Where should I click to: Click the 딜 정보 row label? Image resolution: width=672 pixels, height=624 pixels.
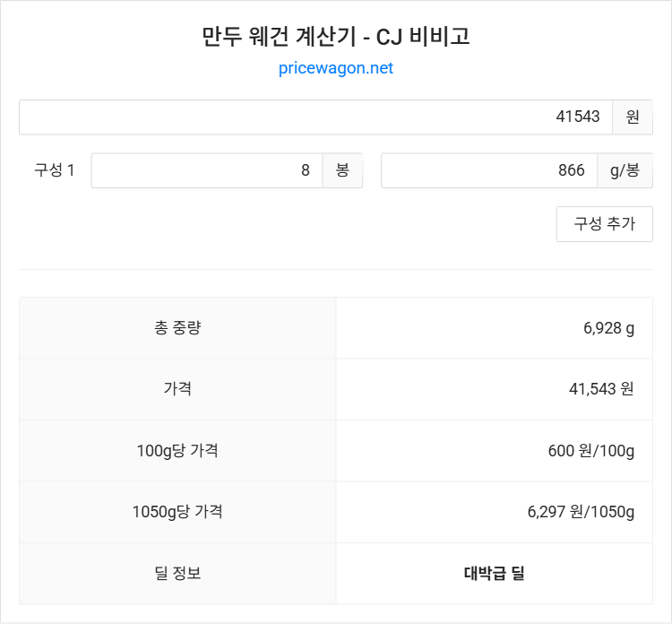[177, 573]
